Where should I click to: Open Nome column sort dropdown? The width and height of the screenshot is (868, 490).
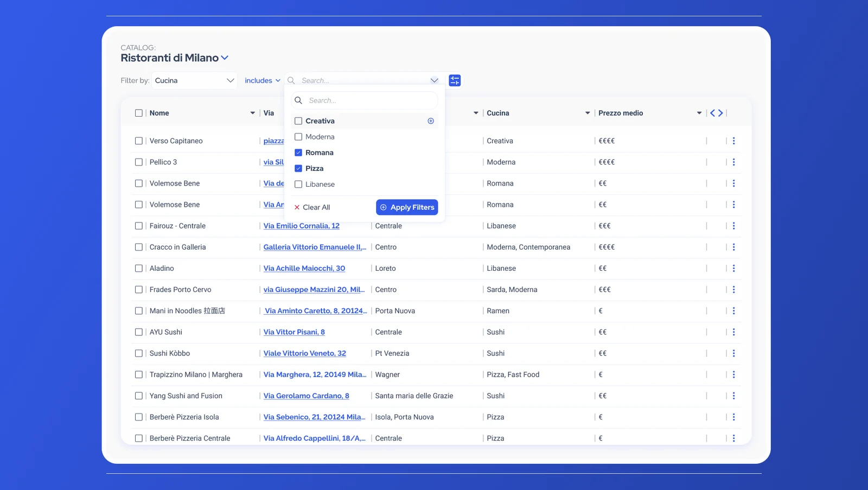pyautogui.click(x=252, y=113)
